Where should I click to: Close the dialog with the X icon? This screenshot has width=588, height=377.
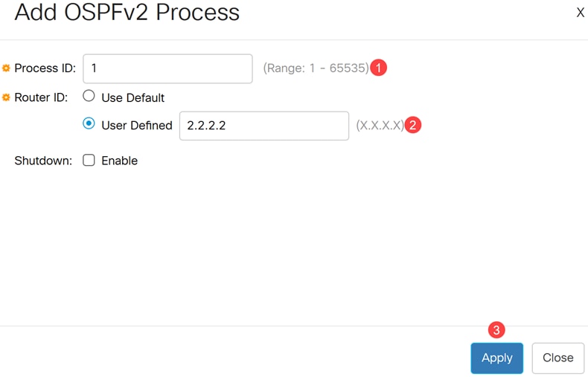point(581,13)
